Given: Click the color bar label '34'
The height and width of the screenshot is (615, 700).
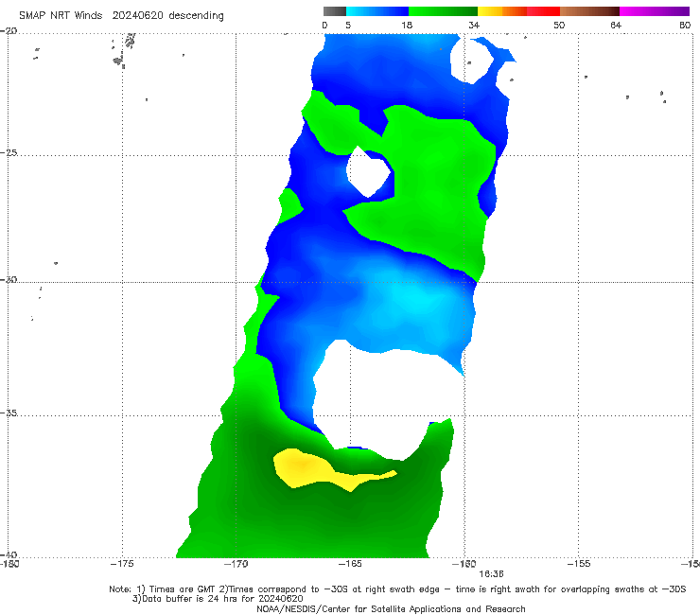Looking at the screenshot, I should tap(474, 25).
